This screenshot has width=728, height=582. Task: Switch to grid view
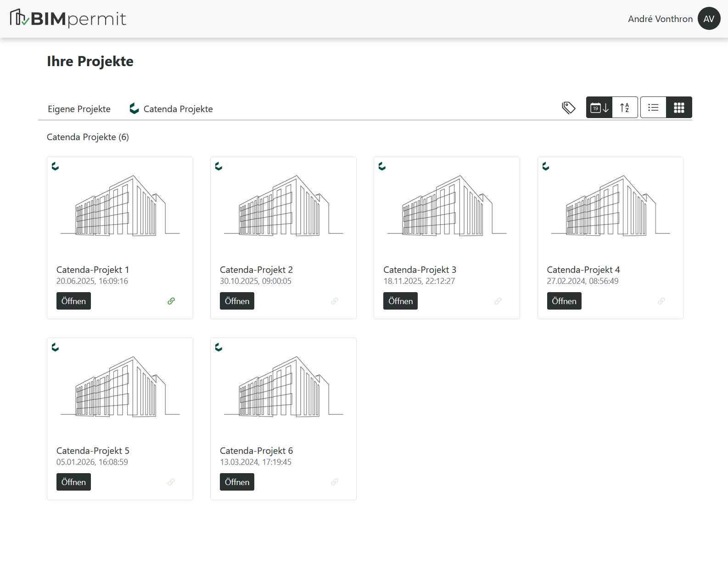pyautogui.click(x=679, y=107)
